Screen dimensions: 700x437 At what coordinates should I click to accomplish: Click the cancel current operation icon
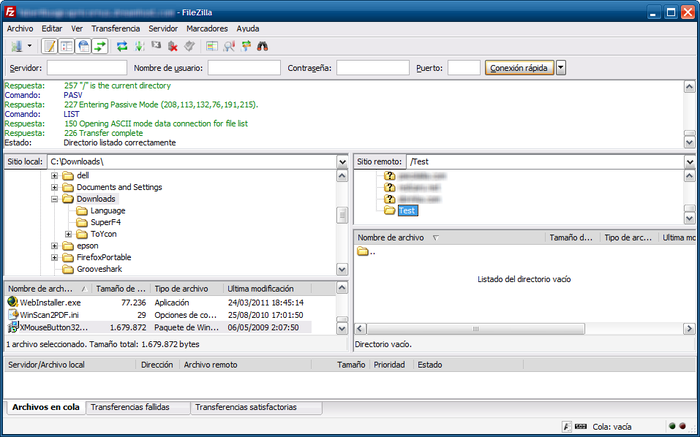click(x=156, y=46)
